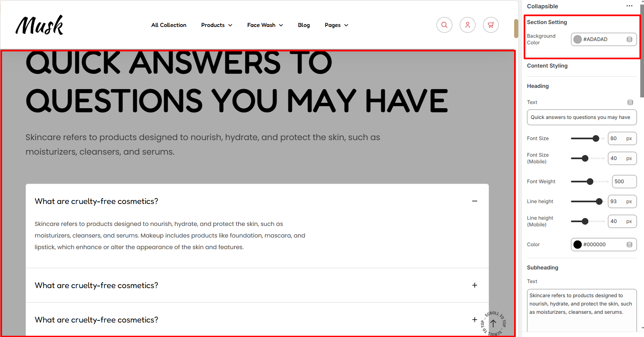This screenshot has width=644, height=337.
Task: Click the Line height (Mobile) value field
Action: point(622,221)
